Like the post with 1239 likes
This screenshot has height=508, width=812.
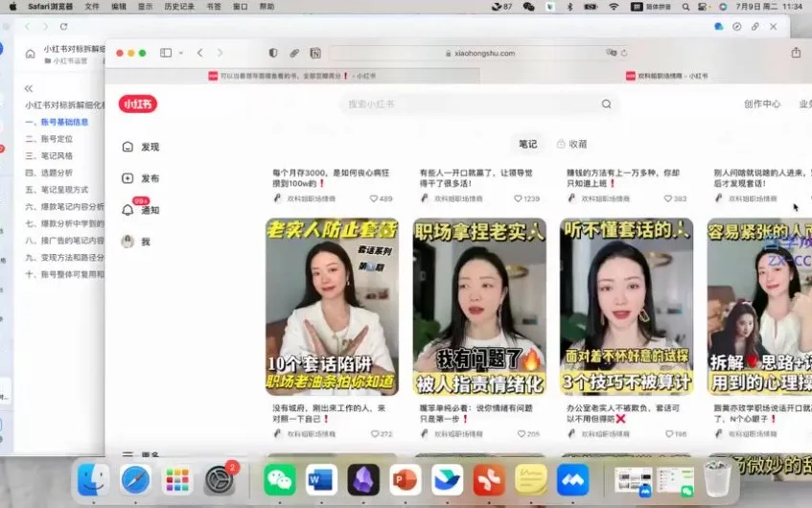[518, 198]
